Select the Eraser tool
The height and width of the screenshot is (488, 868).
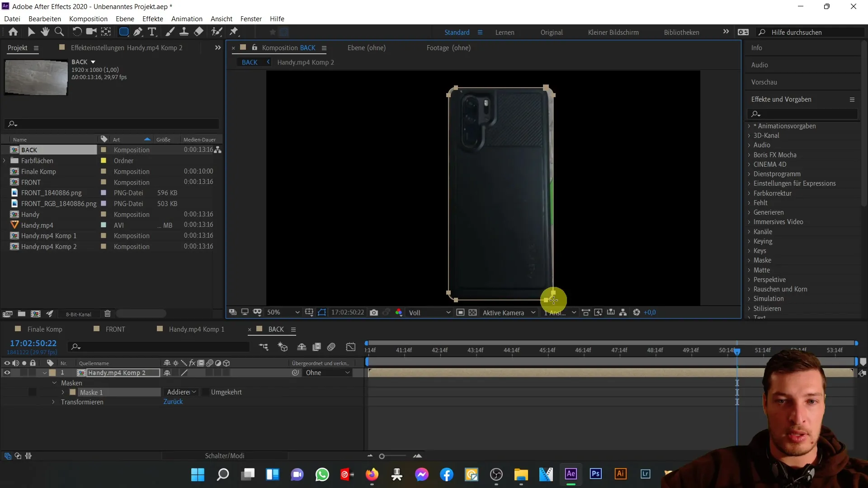(198, 32)
